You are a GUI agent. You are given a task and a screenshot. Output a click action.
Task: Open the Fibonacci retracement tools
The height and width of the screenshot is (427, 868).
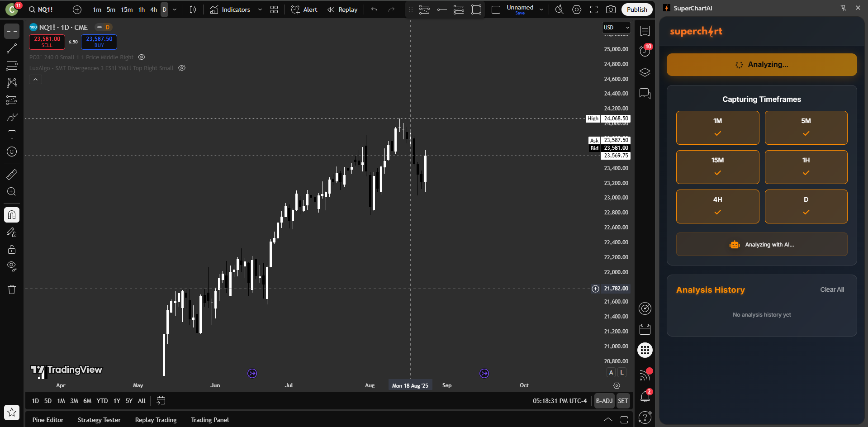point(12,66)
